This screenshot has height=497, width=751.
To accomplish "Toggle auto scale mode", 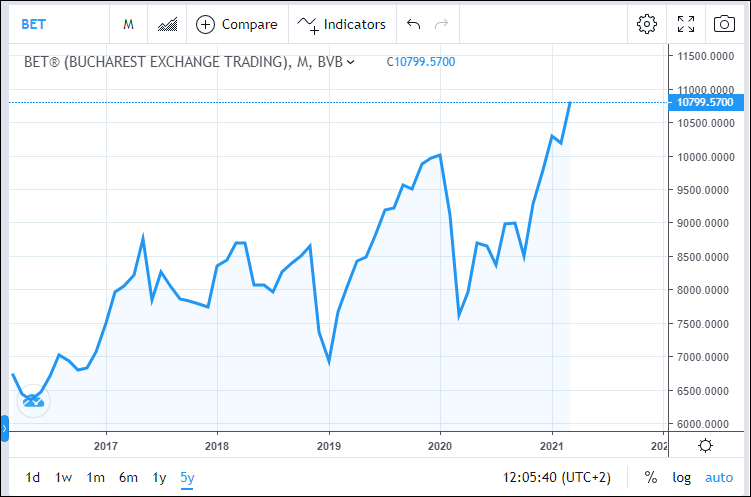I will pyautogui.click(x=718, y=477).
